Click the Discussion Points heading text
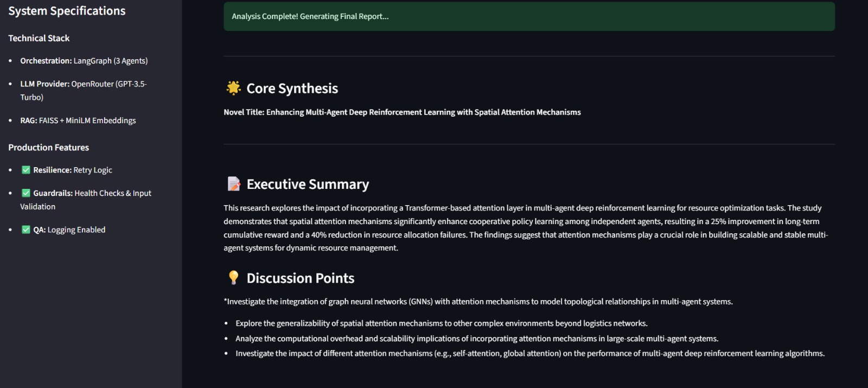This screenshot has width=868, height=388. click(300, 278)
